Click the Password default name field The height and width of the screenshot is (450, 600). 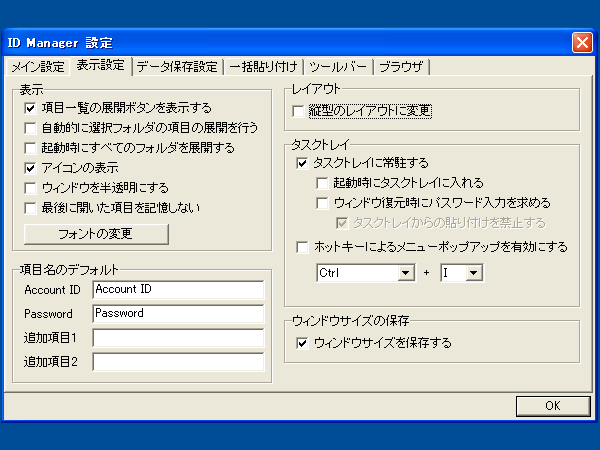[178, 313]
